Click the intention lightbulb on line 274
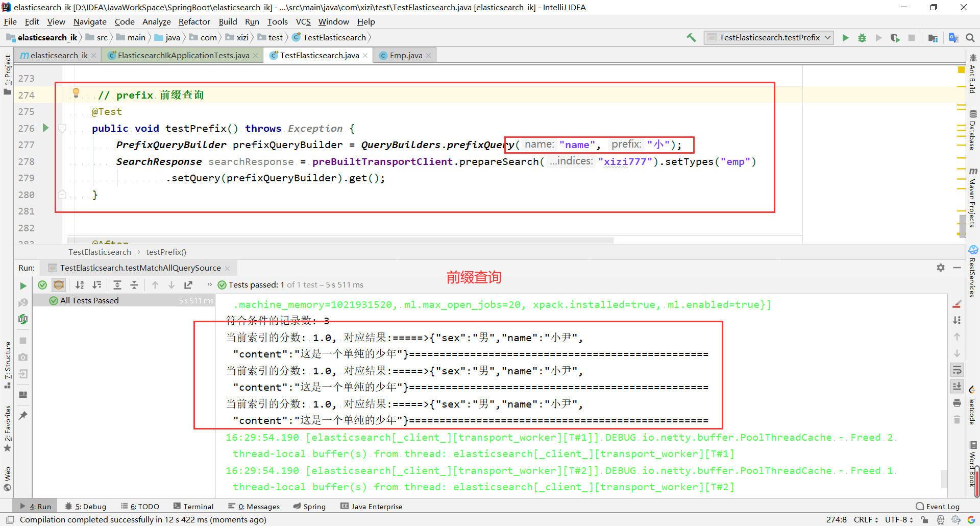 pyautogui.click(x=76, y=92)
